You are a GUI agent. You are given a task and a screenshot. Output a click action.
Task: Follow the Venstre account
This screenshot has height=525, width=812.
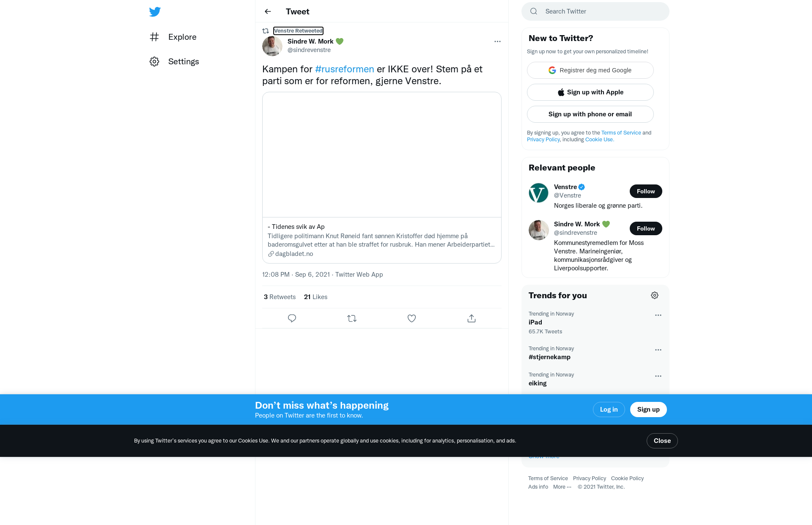(x=646, y=191)
